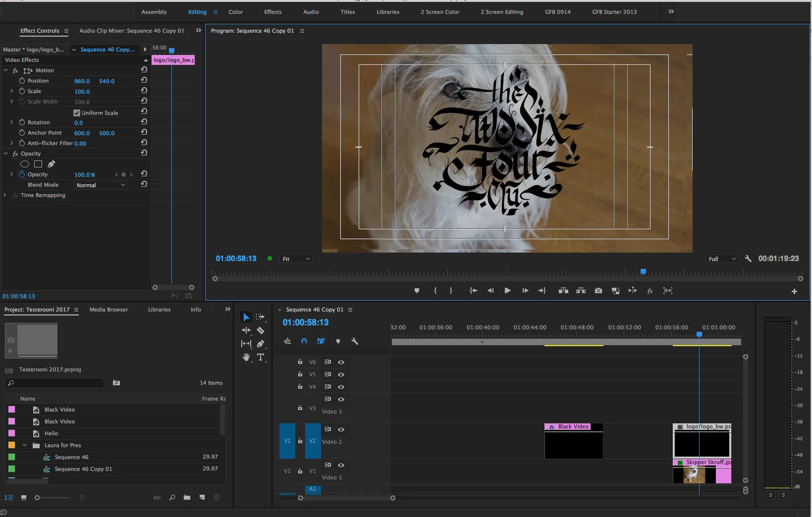The height and width of the screenshot is (517, 812).
Task: Select the Type tool
Action: [261, 357]
